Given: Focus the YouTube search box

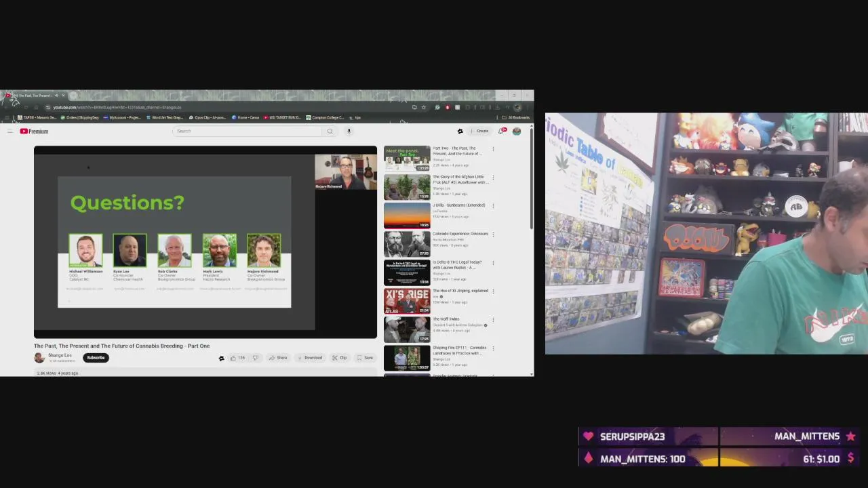Looking at the screenshot, I should pos(248,131).
